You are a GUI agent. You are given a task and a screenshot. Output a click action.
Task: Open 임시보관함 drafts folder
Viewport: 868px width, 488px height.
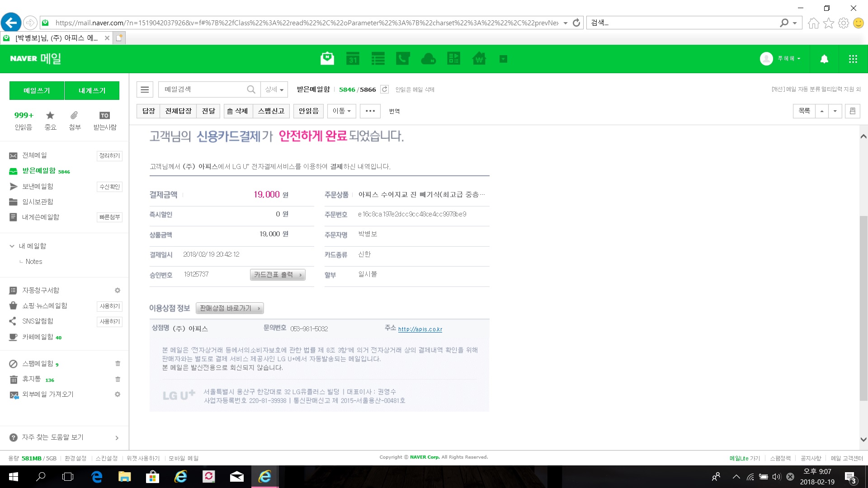[x=38, y=202]
